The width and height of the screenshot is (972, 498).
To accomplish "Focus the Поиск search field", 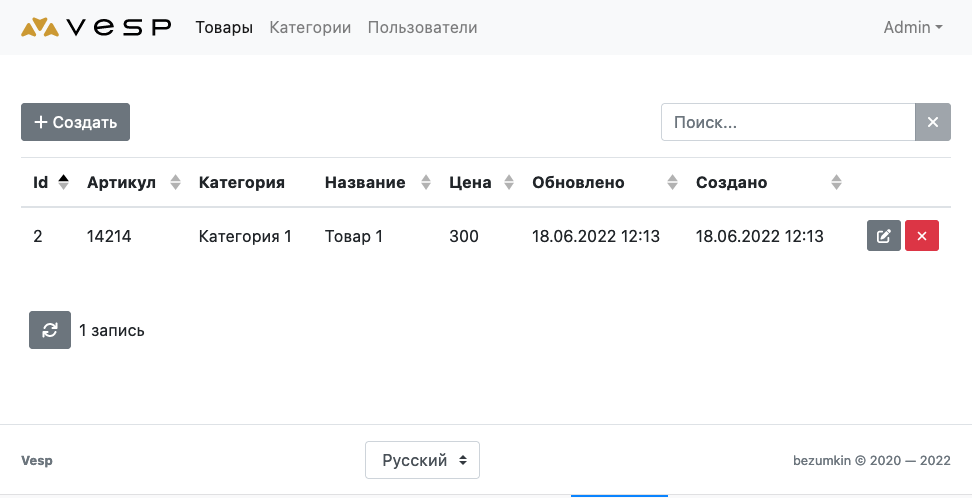I will 788,122.
